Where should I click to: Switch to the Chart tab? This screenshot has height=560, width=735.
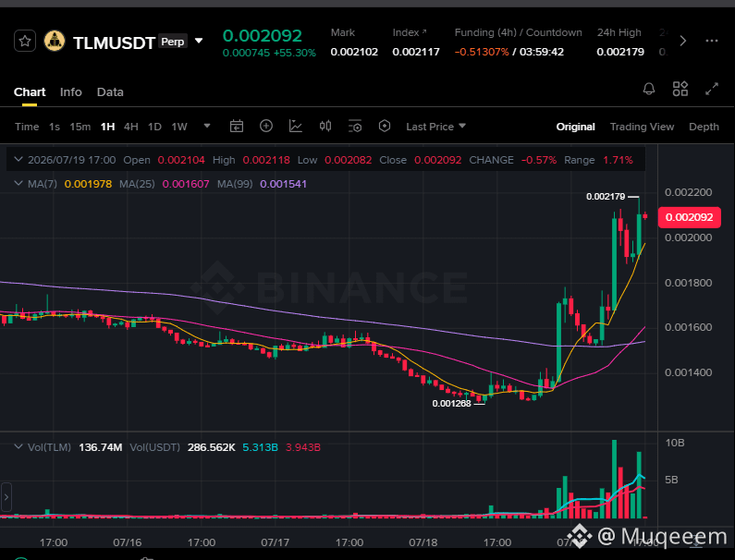click(30, 91)
